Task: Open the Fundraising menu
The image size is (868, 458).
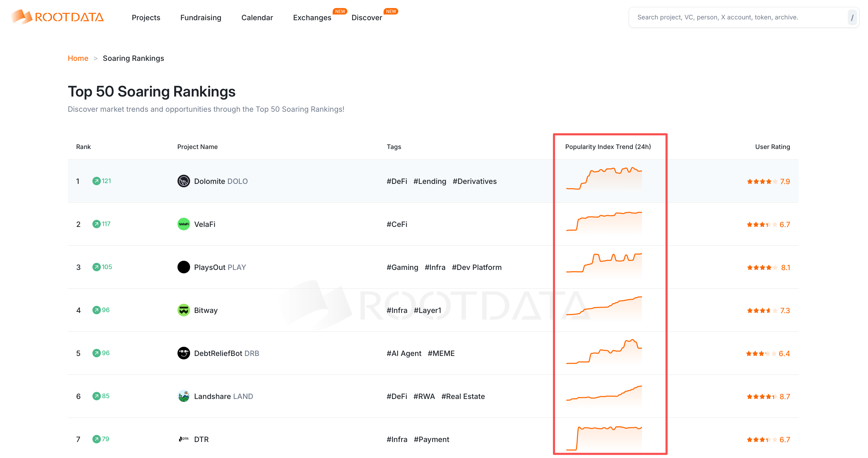Action: coord(201,18)
